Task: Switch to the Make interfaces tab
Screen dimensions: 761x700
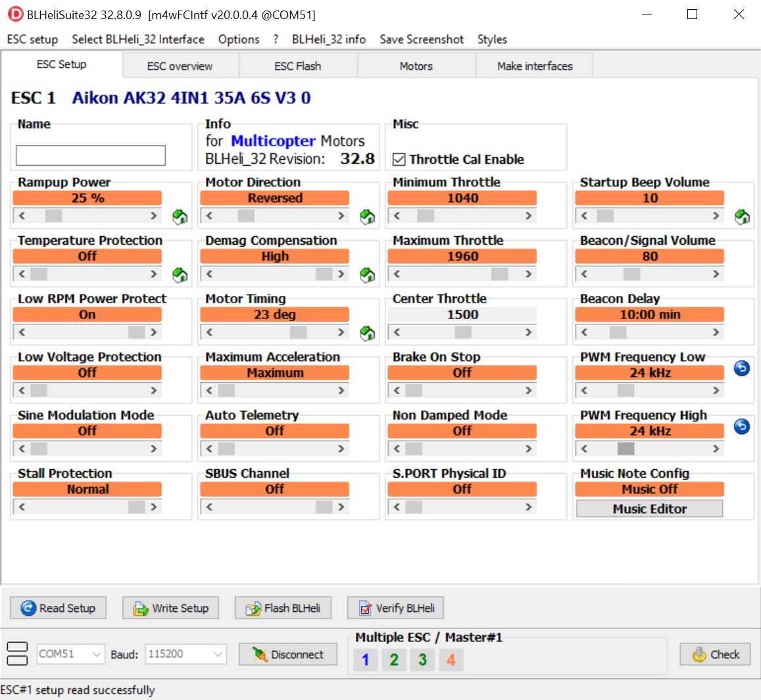Action: (535, 66)
